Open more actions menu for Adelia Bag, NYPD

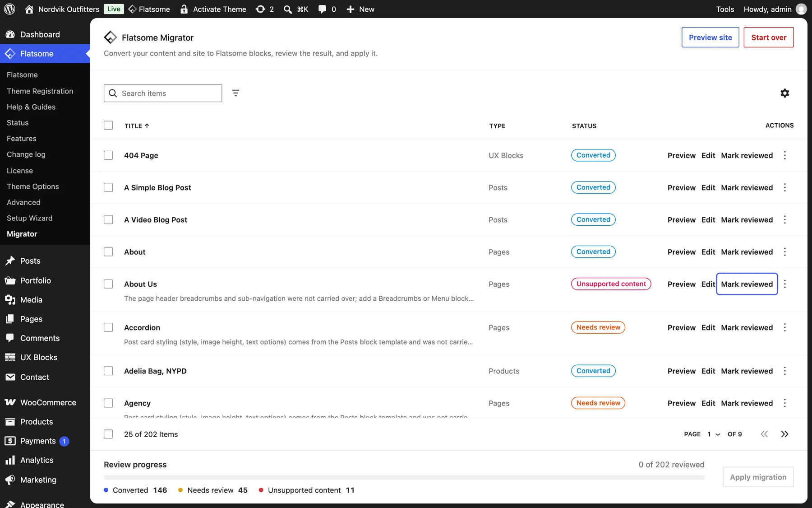pos(785,371)
